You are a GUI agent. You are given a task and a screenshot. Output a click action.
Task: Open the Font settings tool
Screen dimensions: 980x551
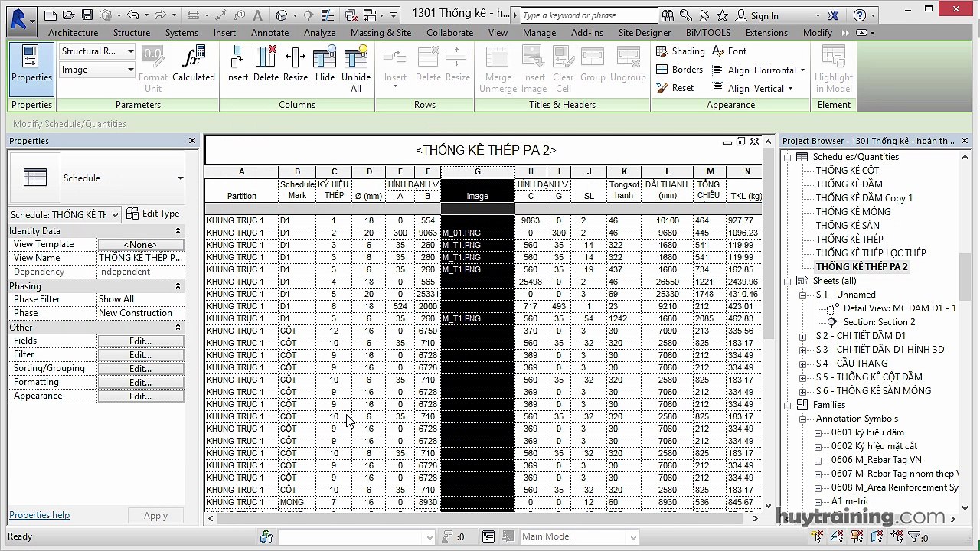point(729,51)
